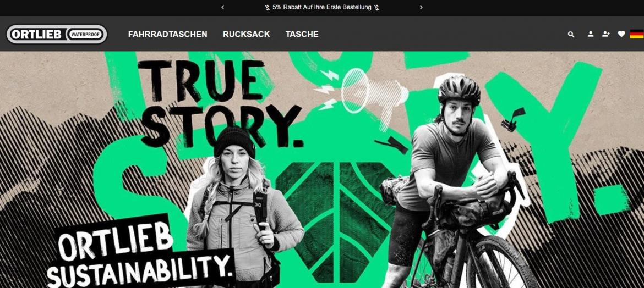Open the Rucksack menu
The height and width of the screenshot is (288, 644).
click(x=247, y=34)
